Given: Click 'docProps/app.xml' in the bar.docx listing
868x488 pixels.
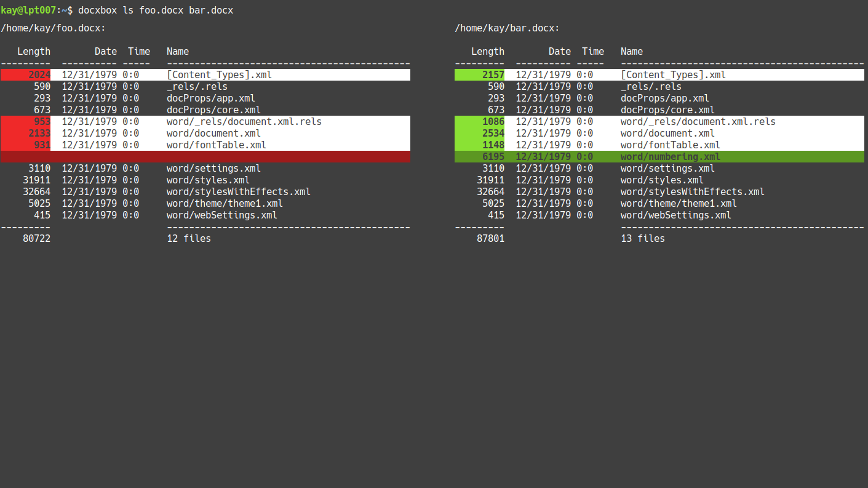Looking at the screenshot, I should (x=665, y=98).
